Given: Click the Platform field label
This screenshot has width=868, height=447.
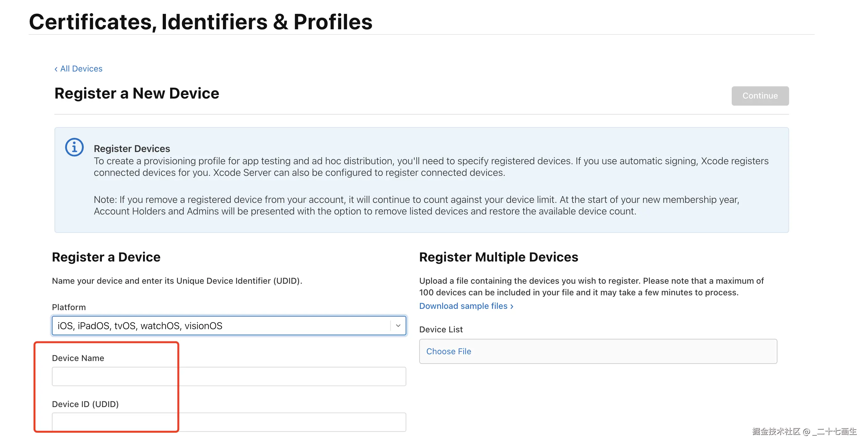Looking at the screenshot, I should coord(69,307).
